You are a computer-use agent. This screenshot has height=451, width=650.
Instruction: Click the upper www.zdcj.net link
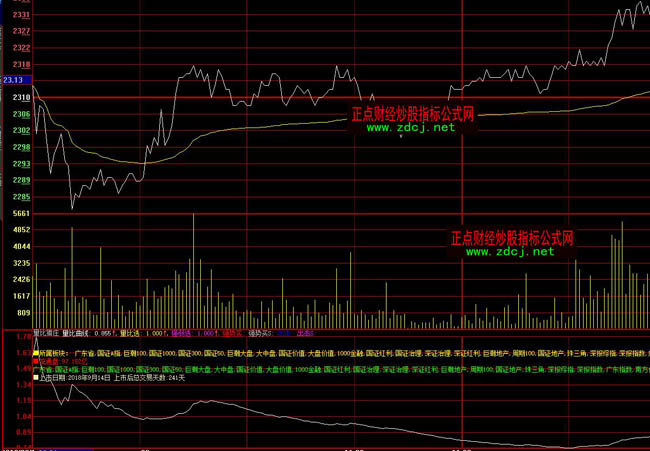point(410,128)
